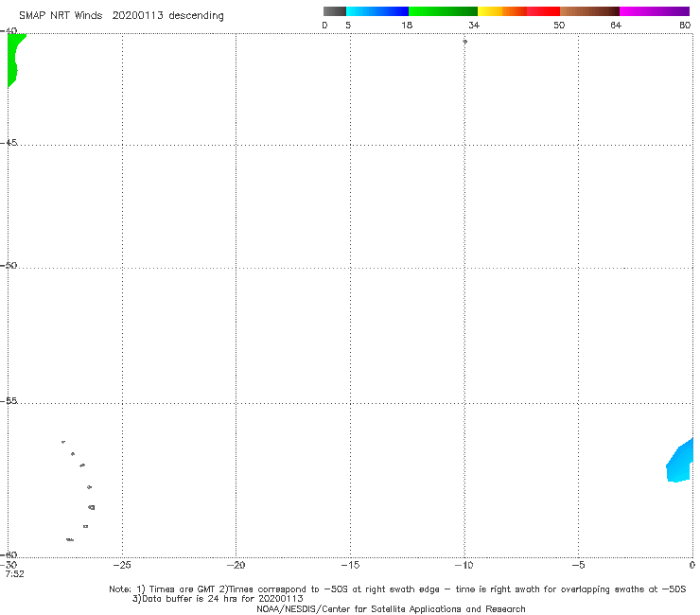Click the color bar label "18"
Image resolution: width=700 pixels, height=615 pixels.
click(x=407, y=25)
